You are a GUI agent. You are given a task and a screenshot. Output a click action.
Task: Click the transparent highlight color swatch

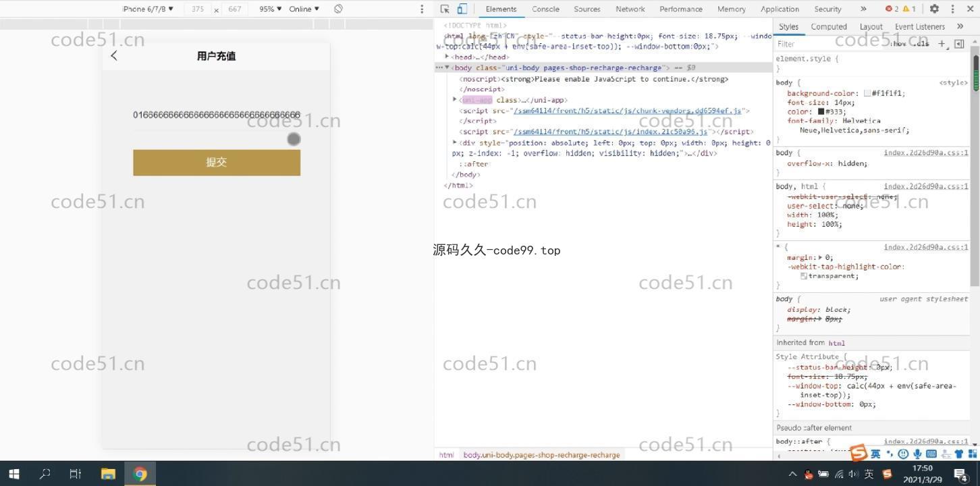coord(804,276)
